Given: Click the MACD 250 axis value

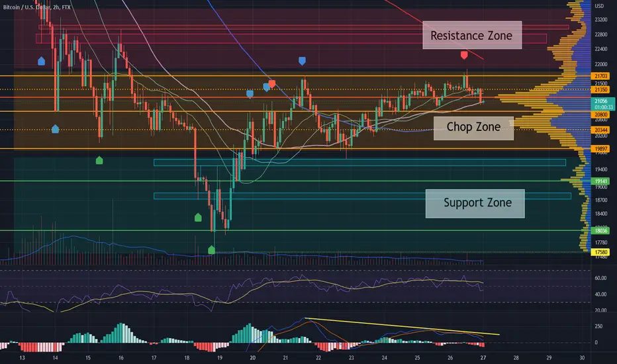Looking at the screenshot, I should (x=598, y=326).
